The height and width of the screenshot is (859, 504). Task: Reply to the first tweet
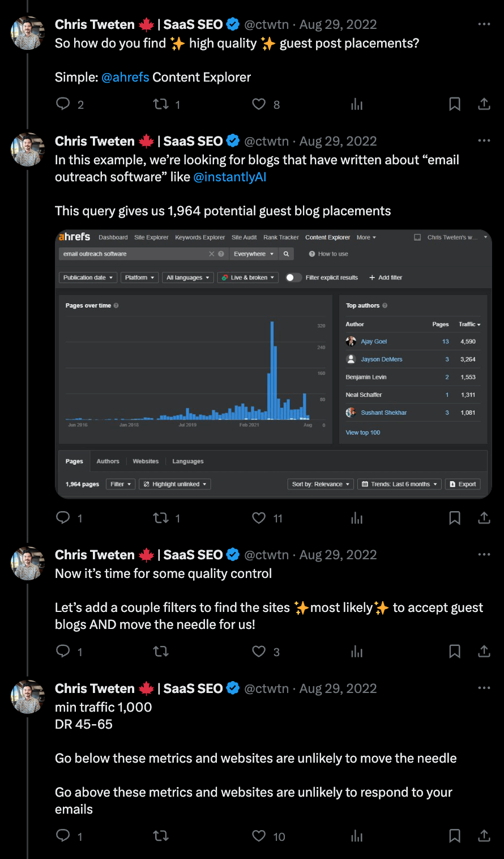[62, 104]
